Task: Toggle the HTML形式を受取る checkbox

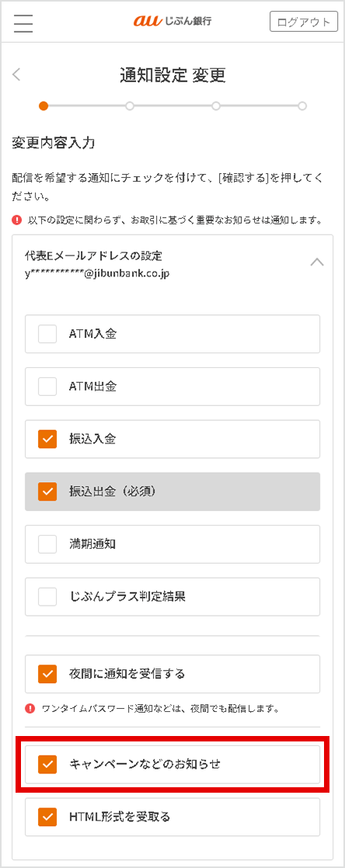Action: (47, 817)
